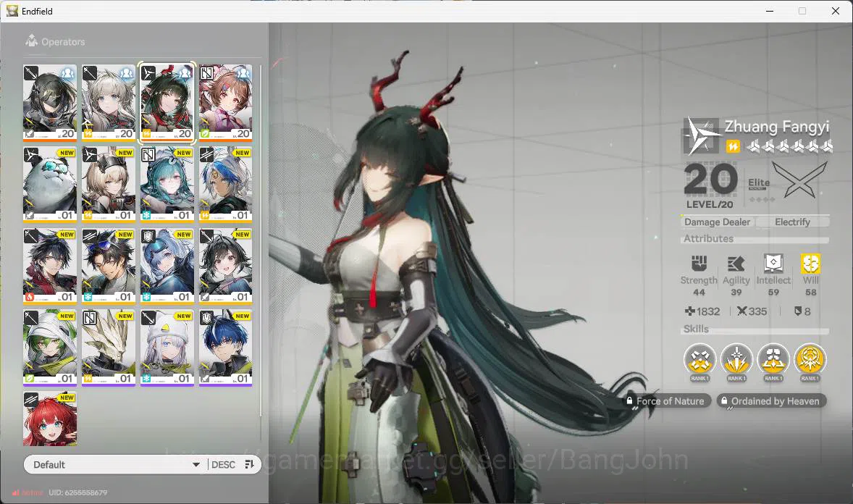Click the highlighted Will attribute icon
The width and height of the screenshot is (853, 504).
click(810, 264)
